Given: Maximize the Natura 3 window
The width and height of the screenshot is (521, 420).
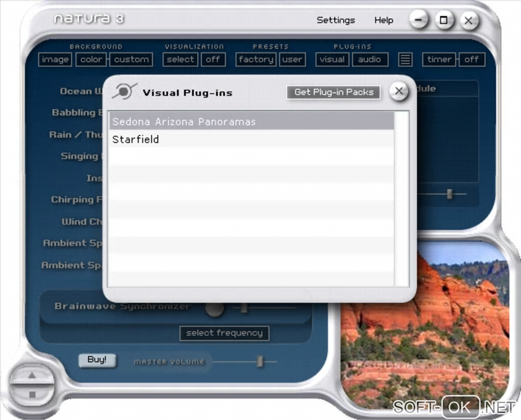Looking at the screenshot, I should (x=443, y=20).
